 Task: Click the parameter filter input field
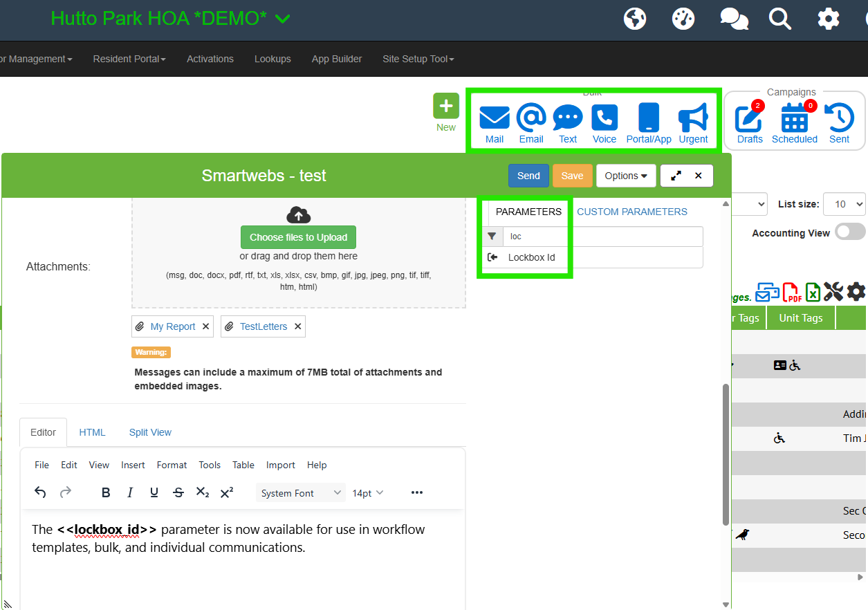coord(602,237)
